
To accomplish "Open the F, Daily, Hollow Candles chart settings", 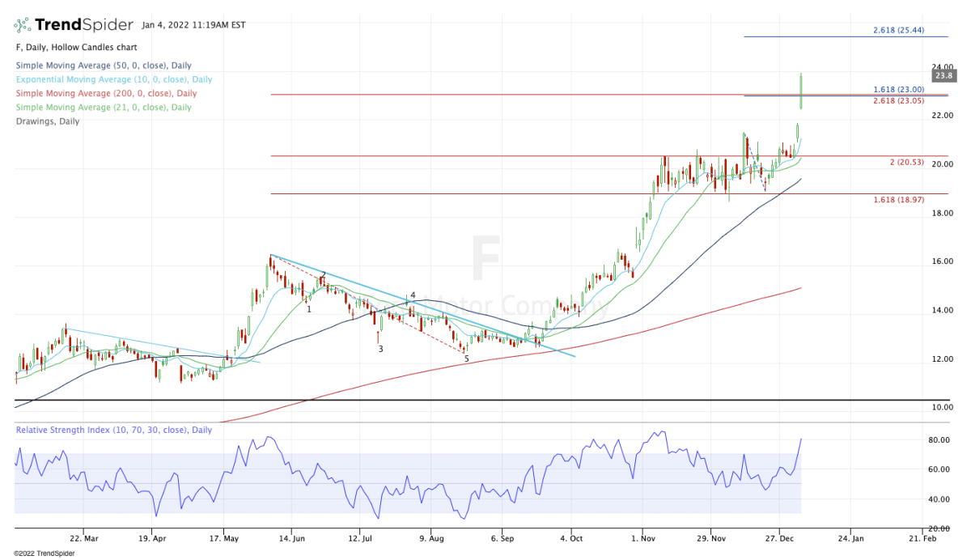I will [x=77, y=48].
